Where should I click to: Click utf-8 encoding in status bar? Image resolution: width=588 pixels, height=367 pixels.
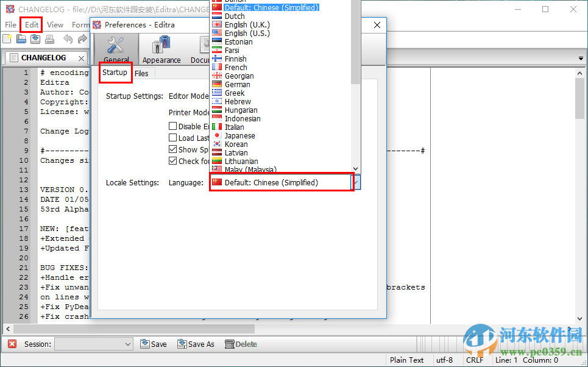444,360
